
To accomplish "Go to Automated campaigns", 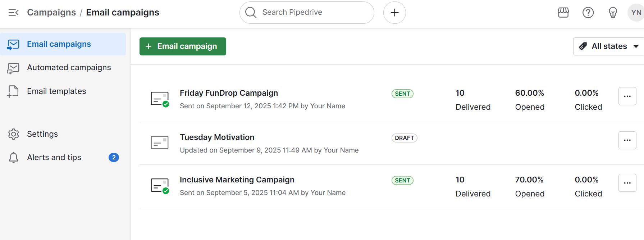I will point(63,68).
